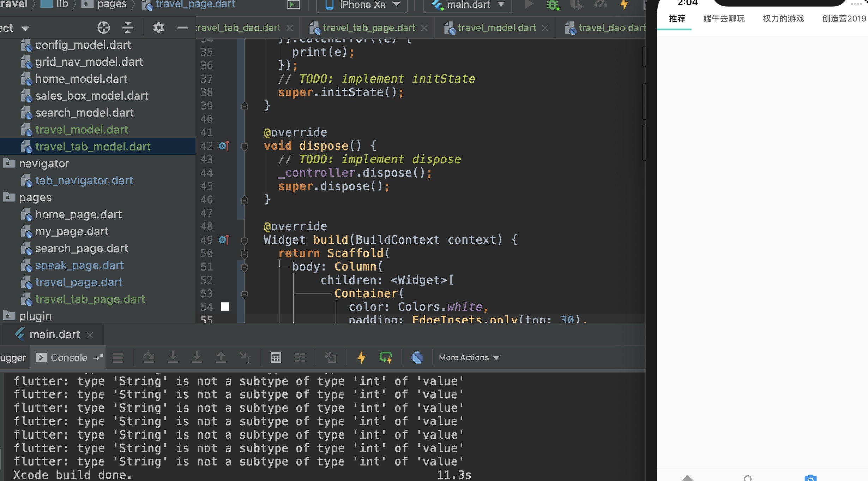Click override gutter marker on line 42
The image size is (868, 481).
click(224, 146)
